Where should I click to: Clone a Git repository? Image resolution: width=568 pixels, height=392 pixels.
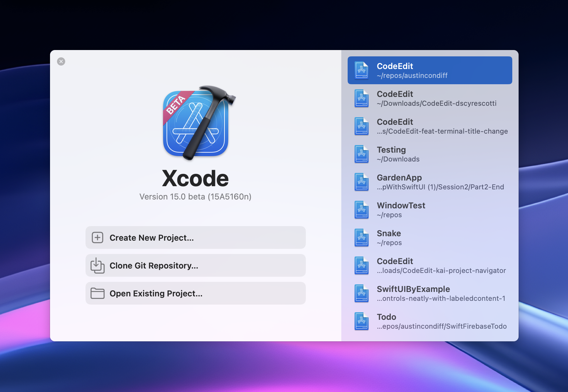(195, 265)
